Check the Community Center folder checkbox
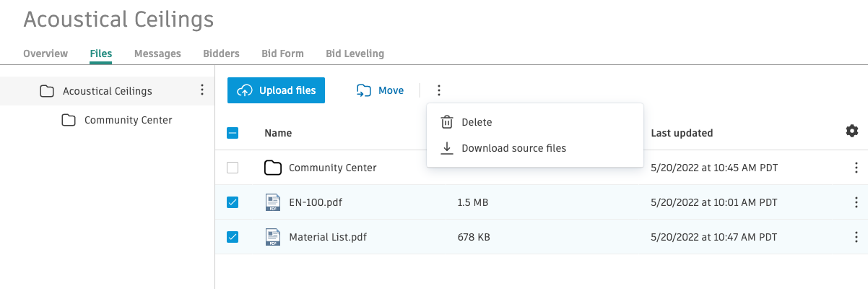This screenshot has height=289, width=868. tap(233, 168)
